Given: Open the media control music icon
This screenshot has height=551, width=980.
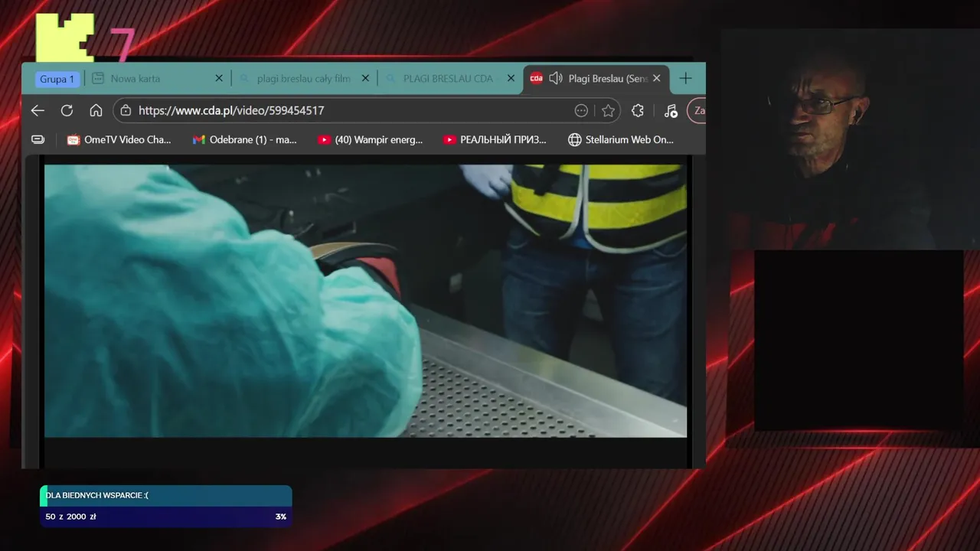Looking at the screenshot, I should [x=671, y=110].
